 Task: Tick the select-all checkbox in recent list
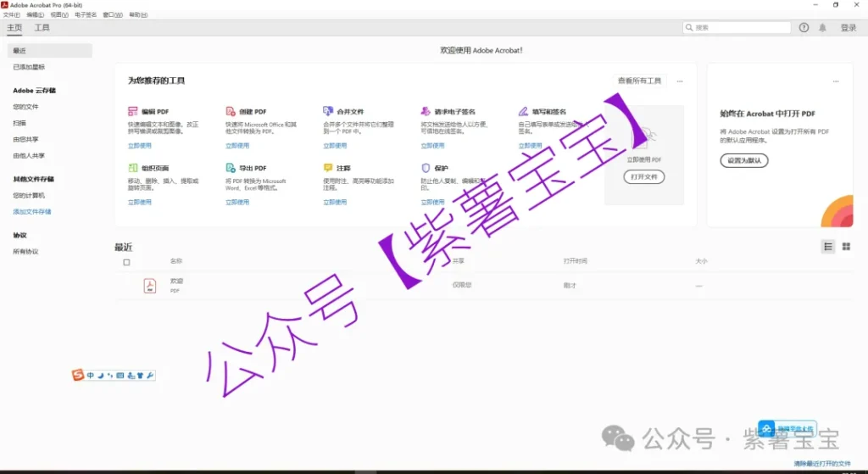(x=127, y=262)
